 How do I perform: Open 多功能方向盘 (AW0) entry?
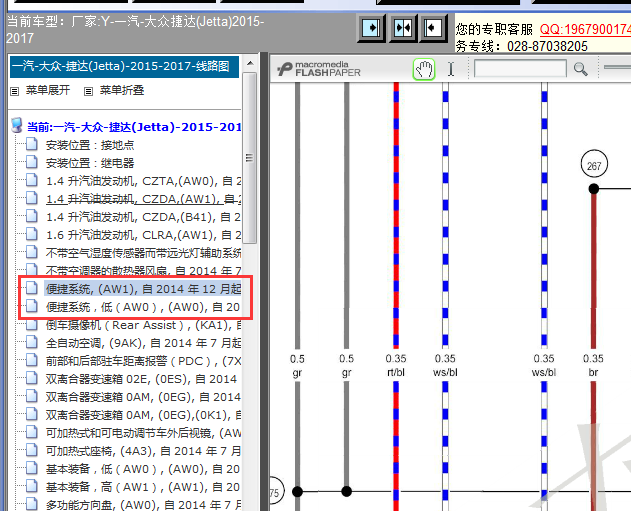[x=143, y=505]
